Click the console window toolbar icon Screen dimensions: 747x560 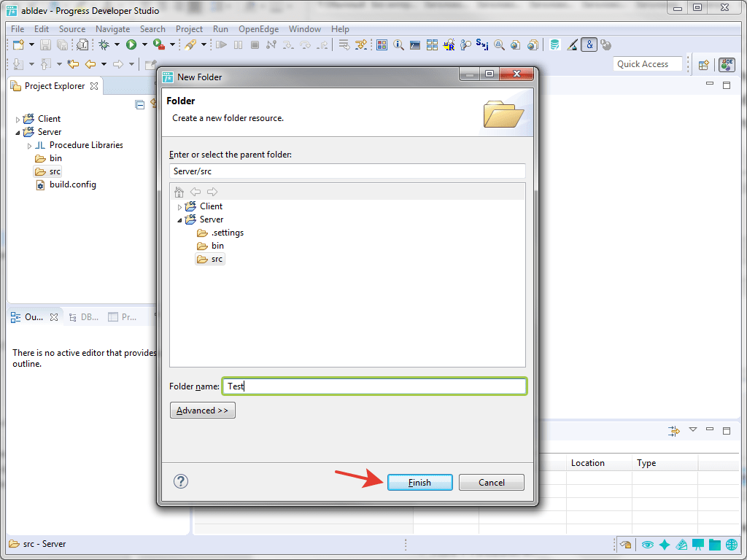(415, 45)
